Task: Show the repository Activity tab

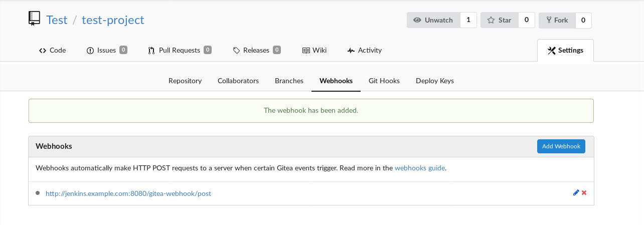Action: [x=365, y=50]
